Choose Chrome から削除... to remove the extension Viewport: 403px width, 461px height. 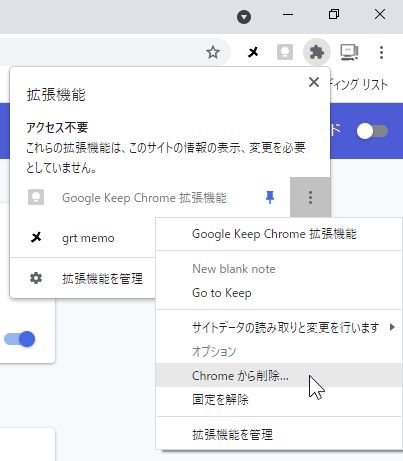pos(279,375)
